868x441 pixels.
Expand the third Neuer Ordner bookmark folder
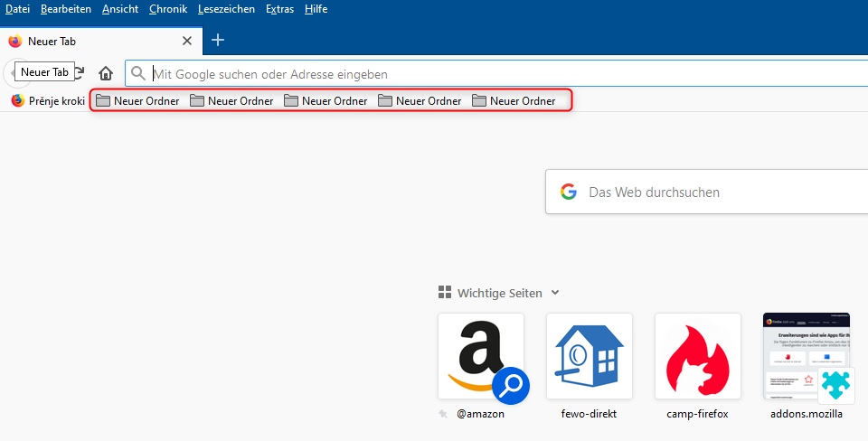[x=325, y=101]
